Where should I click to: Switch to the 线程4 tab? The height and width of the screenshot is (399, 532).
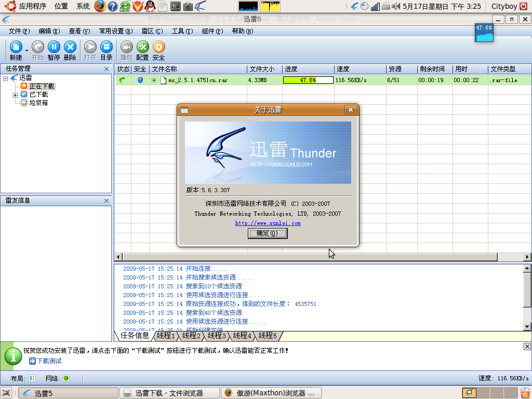[x=242, y=336]
